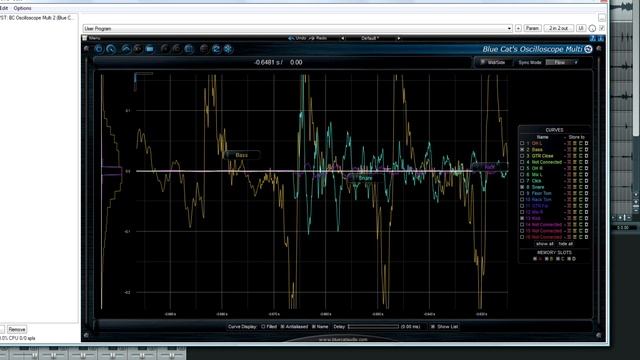Uncheck the Bass curve checkbox
This screenshot has width=640, height=360.
522,150
